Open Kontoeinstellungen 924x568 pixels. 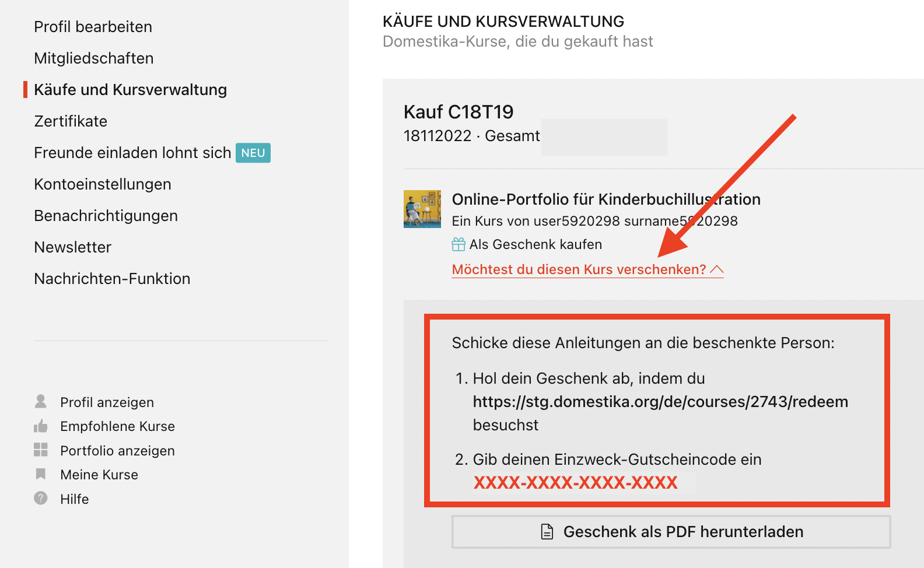[x=103, y=184]
